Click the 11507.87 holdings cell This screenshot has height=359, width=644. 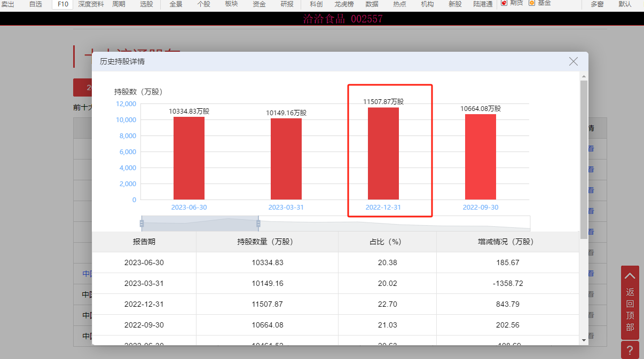click(268, 304)
